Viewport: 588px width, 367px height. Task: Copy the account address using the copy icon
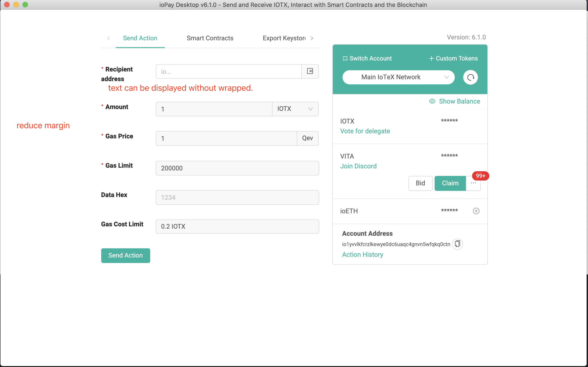[x=457, y=244]
